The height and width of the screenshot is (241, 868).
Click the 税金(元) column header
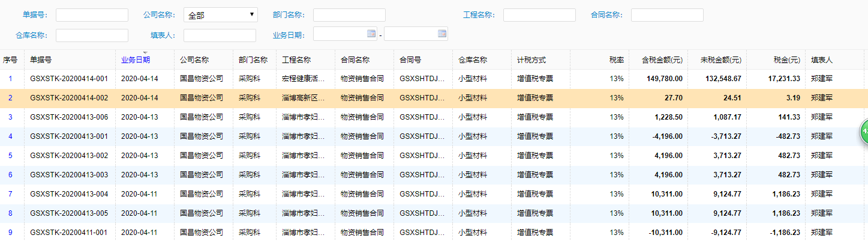tap(787, 60)
